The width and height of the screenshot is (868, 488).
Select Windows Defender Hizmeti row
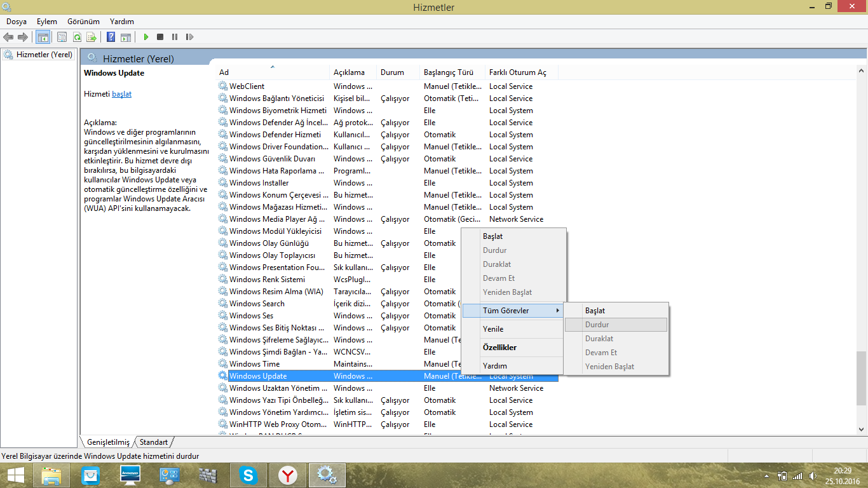(x=388, y=135)
